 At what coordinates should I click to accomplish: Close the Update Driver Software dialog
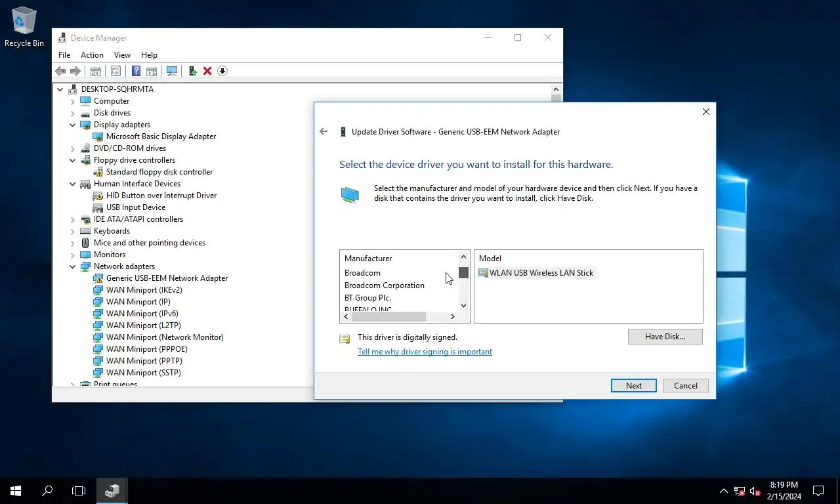[706, 112]
